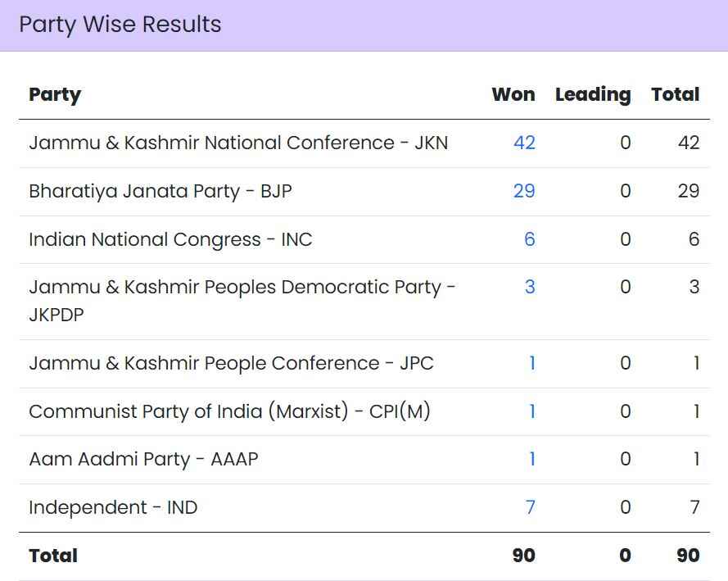Click the Total column header
The height and width of the screenshot is (581, 728).
676,94
